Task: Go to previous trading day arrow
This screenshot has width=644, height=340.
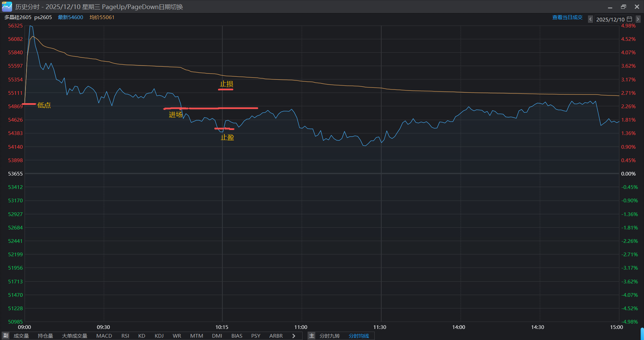Action: [x=590, y=19]
